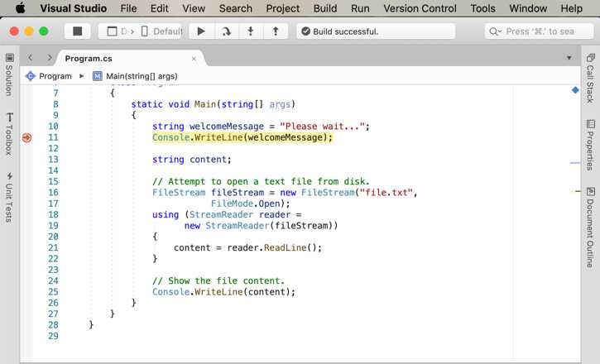Open the Search menu
Image resolution: width=600 pixels, height=364 pixels.
click(x=235, y=8)
